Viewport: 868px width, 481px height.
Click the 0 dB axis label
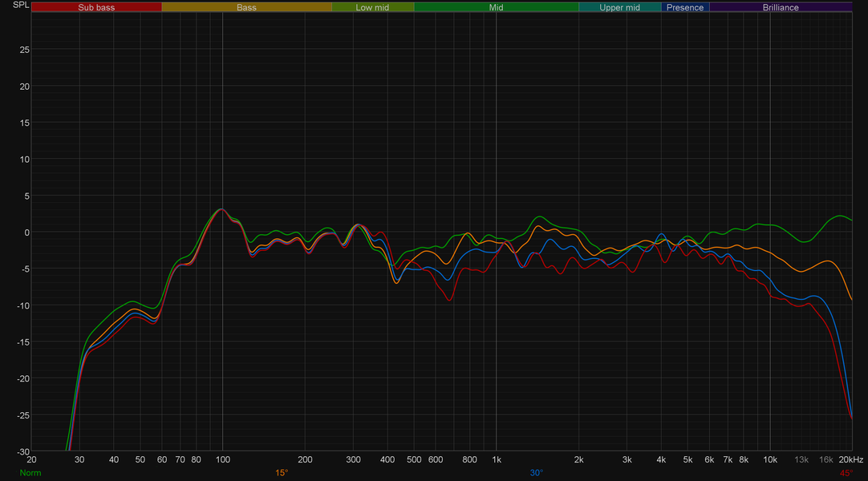click(x=26, y=232)
